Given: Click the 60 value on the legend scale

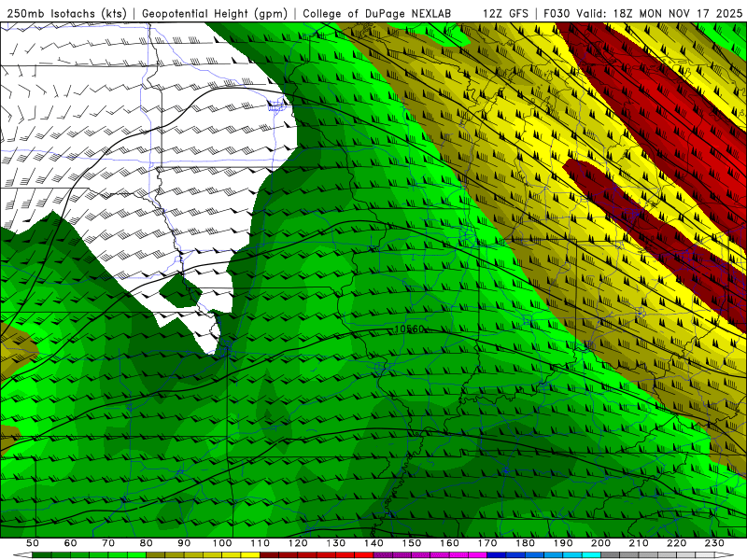Looking at the screenshot, I should click(70, 543).
